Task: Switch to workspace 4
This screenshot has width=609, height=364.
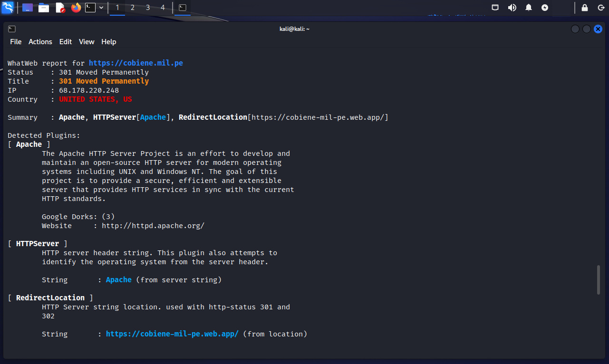Action: pyautogui.click(x=163, y=8)
